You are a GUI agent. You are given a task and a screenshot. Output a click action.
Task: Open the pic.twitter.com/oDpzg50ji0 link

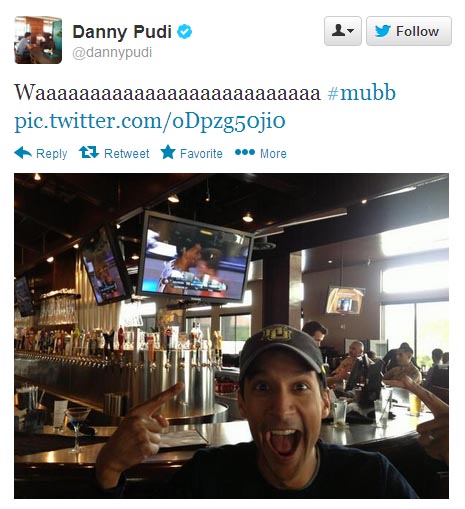[150, 121]
